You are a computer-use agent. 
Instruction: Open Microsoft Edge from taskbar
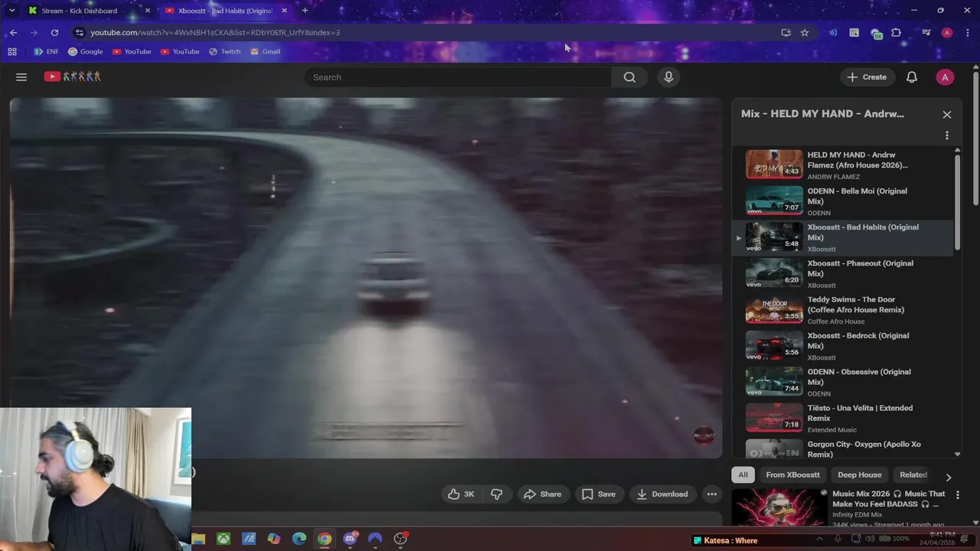tap(299, 539)
